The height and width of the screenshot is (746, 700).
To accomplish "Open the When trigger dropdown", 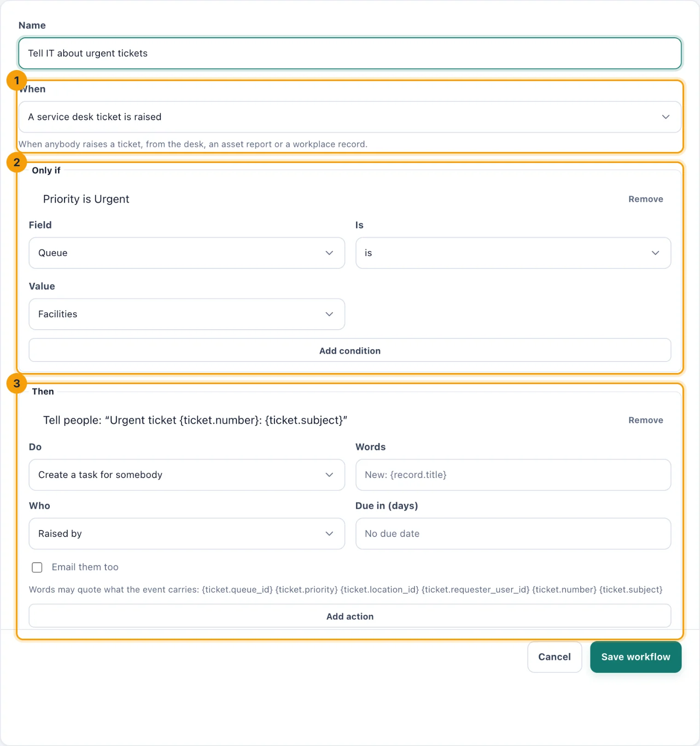I will pos(350,117).
